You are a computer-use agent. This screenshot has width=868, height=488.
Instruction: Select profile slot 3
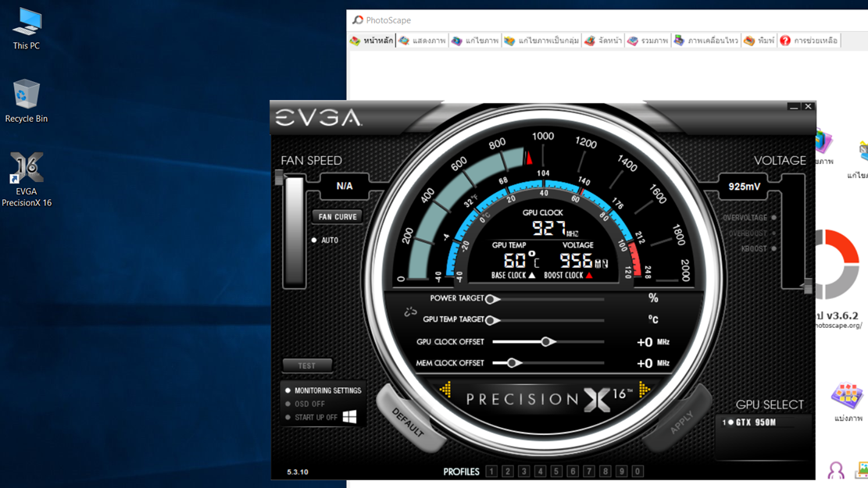[x=523, y=472]
